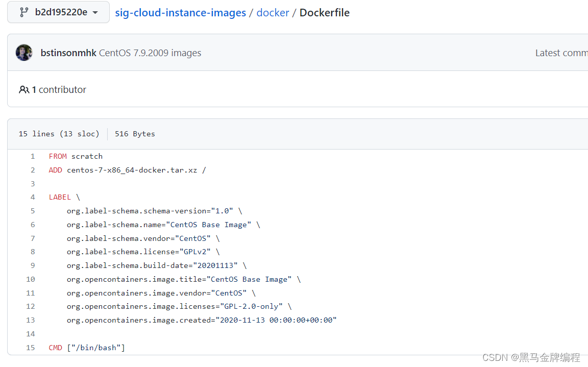The height and width of the screenshot is (367, 588).
Task: Open the CentOS 7.9.2009 images commit message
Action: pos(150,53)
